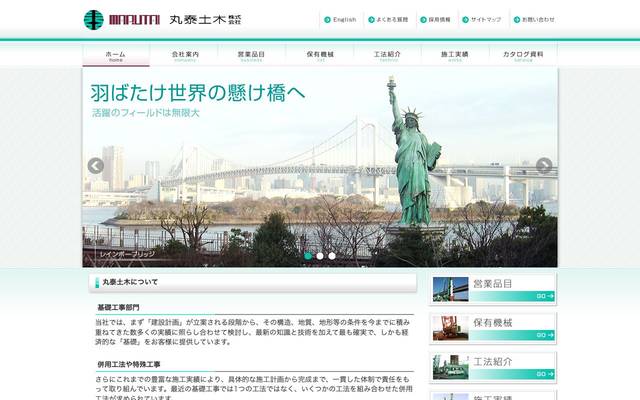This screenshot has height=400, width=640.
Task: Select the first slideshow dot indicator
Action: 308,256
